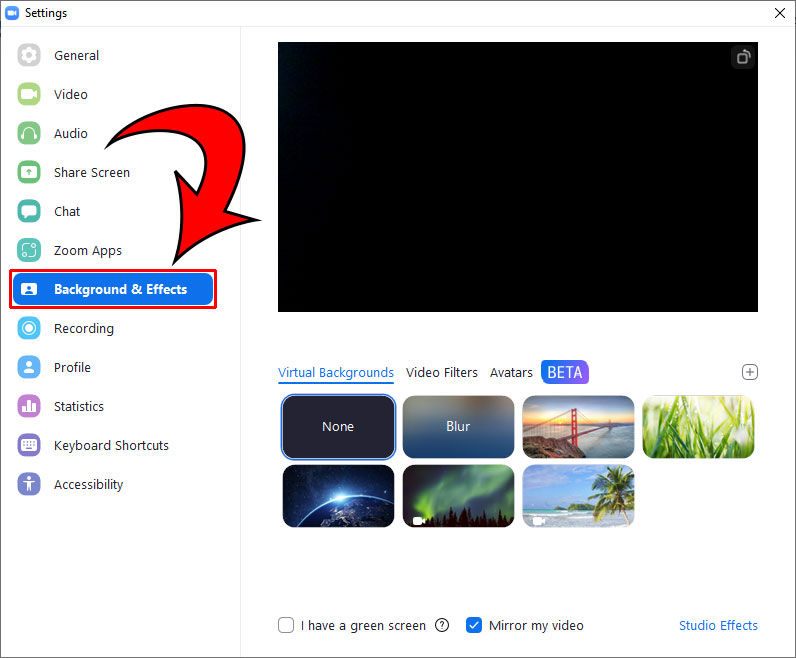Image resolution: width=796 pixels, height=658 pixels.
Task: Close the Settings window
Action: point(780,13)
